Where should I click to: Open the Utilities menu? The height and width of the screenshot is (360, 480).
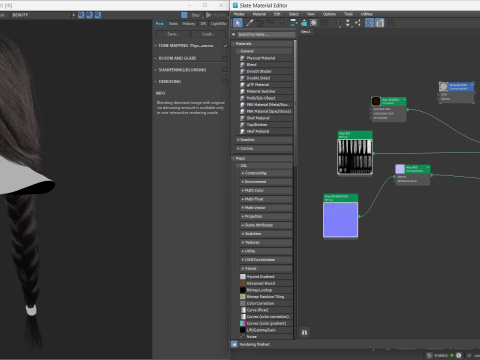367,14
